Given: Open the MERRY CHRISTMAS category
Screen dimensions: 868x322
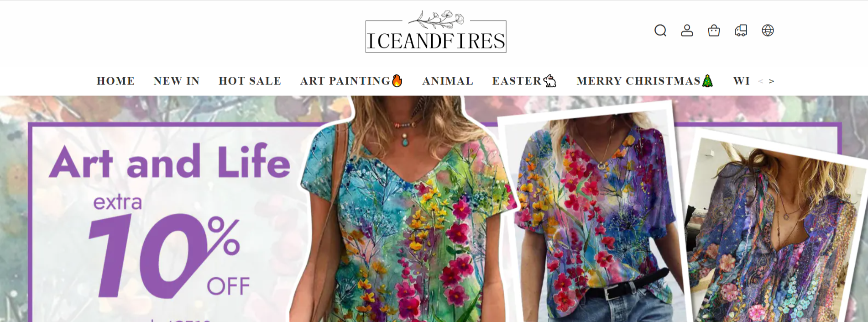Looking at the screenshot, I should coord(638,81).
